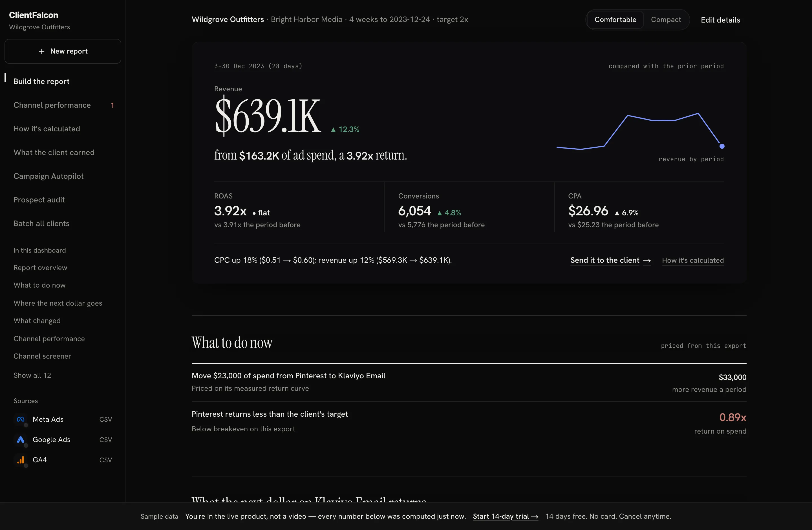Image resolution: width=812 pixels, height=530 pixels.
Task: Click Move $23,000 from Pinterest to Klaviyo row
Action: coord(469,382)
